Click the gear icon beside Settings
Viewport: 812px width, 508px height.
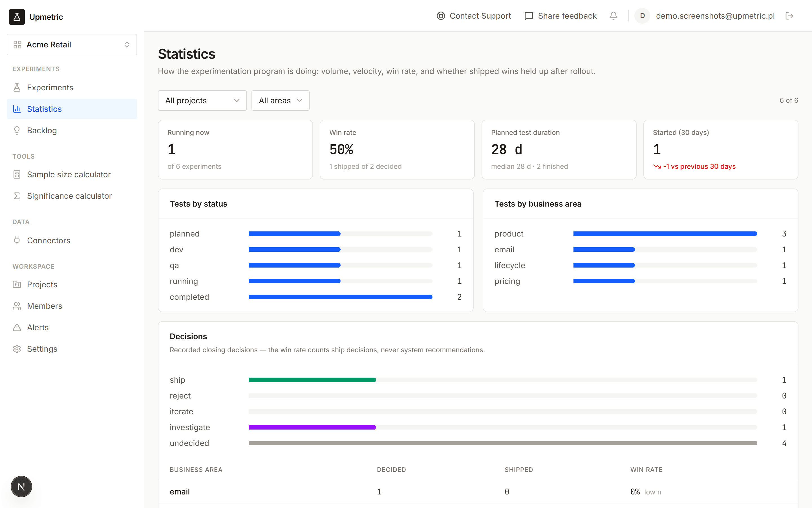[17, 349]
